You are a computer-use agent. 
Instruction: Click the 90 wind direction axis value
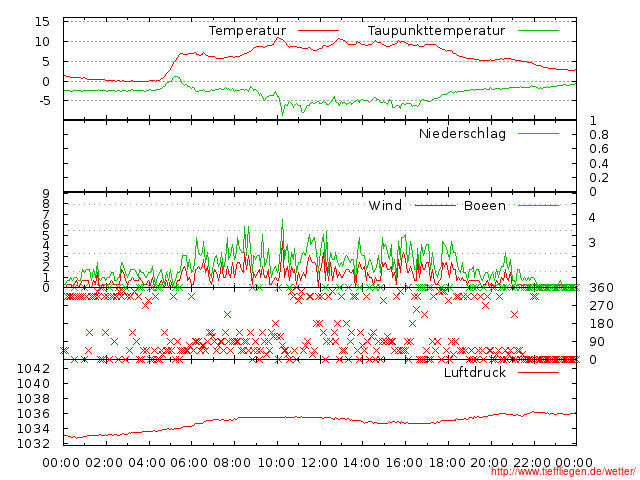coord(597,342)
